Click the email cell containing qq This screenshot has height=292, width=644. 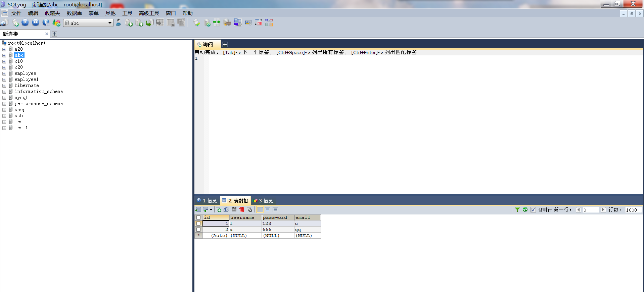[x=308, y=230]
